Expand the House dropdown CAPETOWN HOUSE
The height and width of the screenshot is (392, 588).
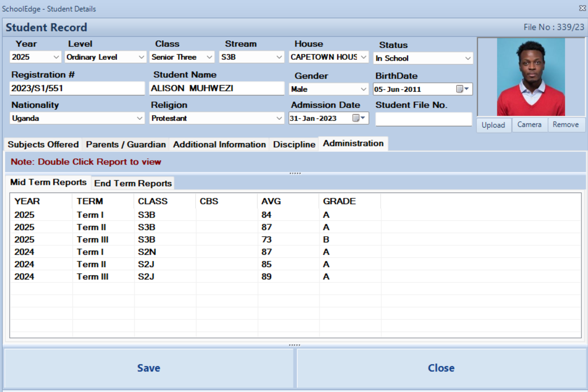(x=363, y=57)
